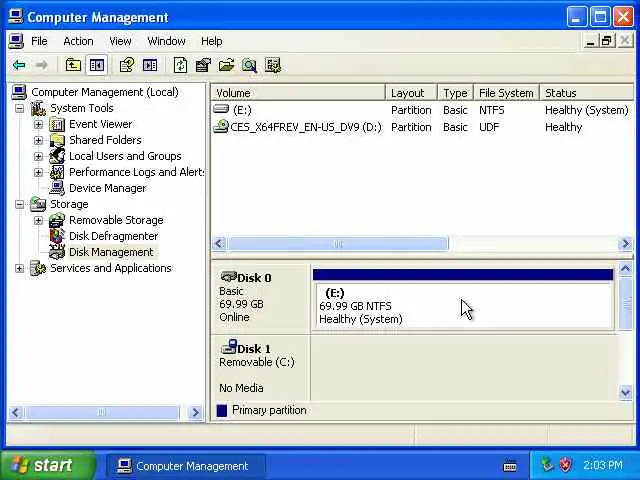Viewport: 640px width, 480px height.
Task: Collapse the Storage tree node
Action: click(19, 204)
